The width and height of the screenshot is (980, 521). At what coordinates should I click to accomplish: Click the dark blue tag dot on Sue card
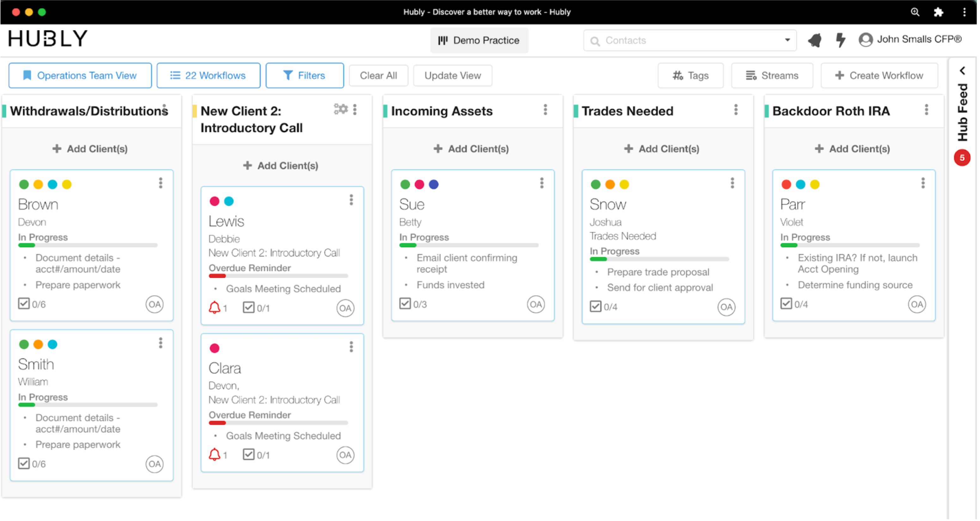pyautogui.click(x=433, y=185)
